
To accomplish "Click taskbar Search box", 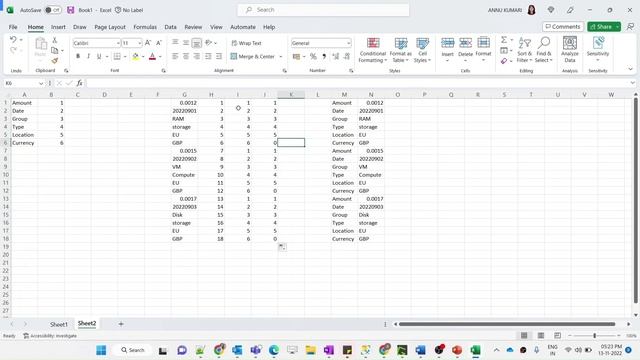I will (x=133, y=350).
